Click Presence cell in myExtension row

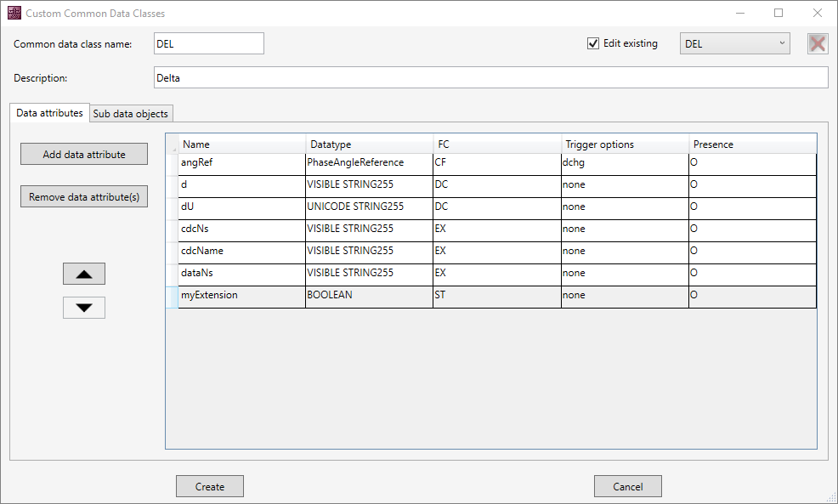pos(752,297)
